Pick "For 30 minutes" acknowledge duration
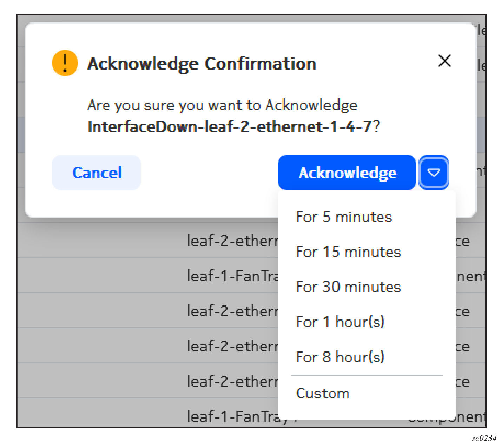Viewport: 501px width, 448px height. pos(348,287)
